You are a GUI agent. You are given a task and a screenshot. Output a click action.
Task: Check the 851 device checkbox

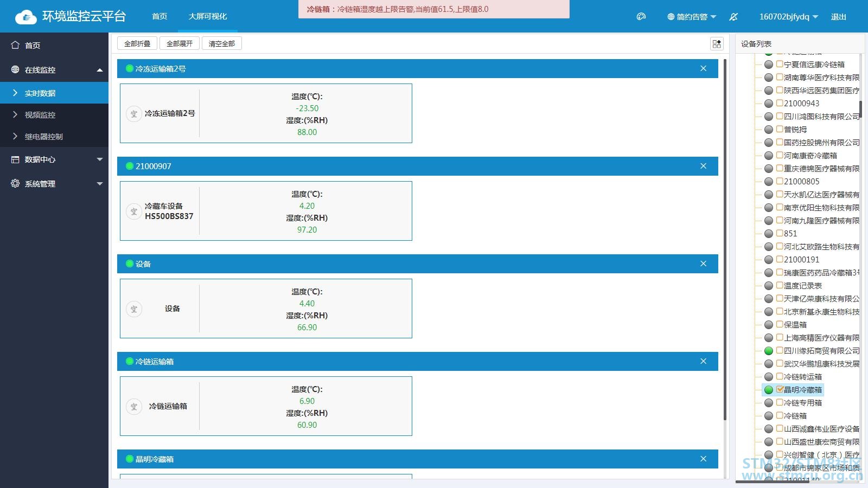(780, 233)
